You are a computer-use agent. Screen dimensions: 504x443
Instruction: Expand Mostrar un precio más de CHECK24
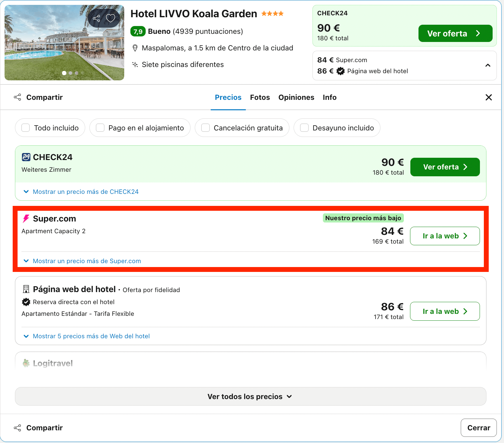pos(81,192)
